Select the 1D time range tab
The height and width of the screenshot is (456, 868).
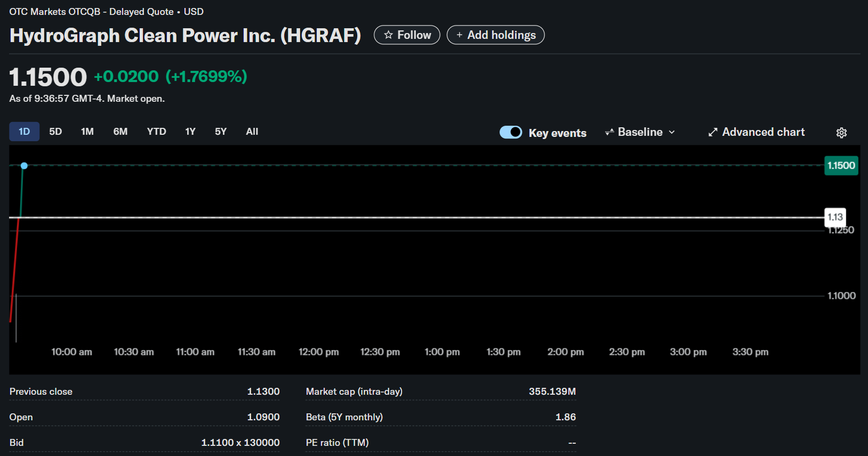point(24,132)
